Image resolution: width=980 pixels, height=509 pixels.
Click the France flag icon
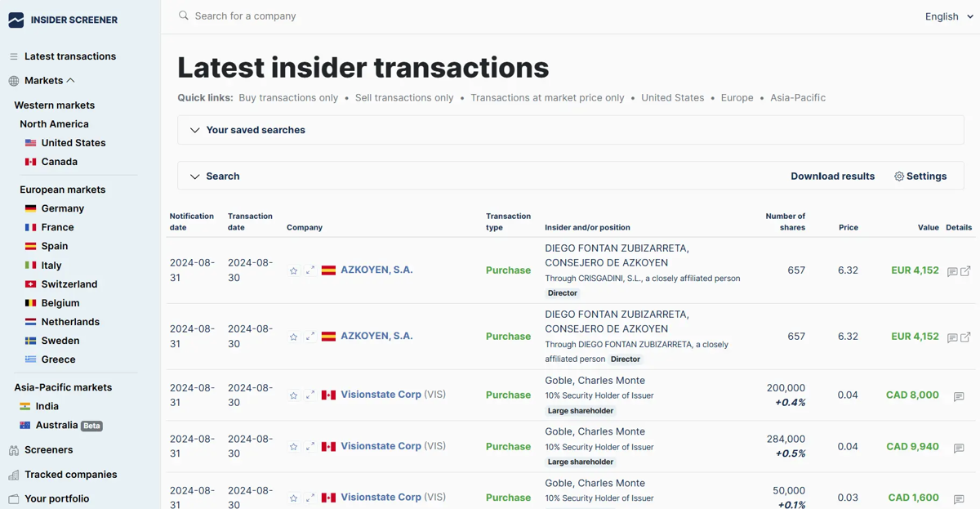(30, 227)
